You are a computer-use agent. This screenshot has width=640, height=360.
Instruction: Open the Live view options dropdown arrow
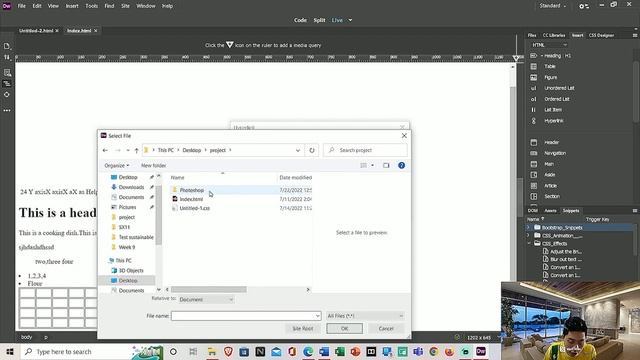pos(350,20)
